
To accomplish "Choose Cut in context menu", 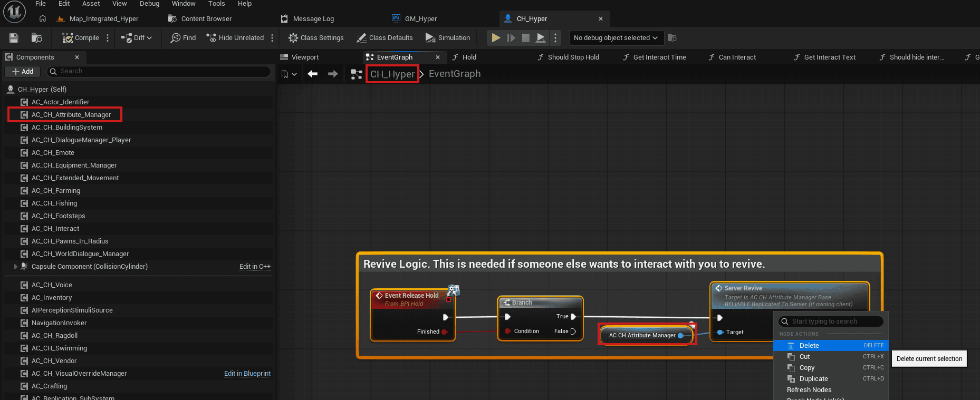I will [x=831, y=357].
